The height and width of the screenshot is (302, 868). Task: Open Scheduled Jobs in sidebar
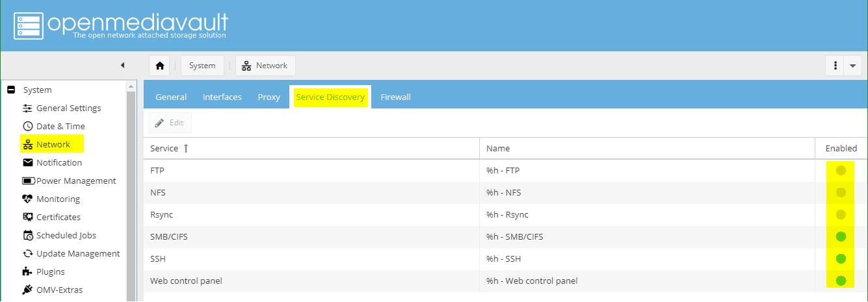coord(67,236)
